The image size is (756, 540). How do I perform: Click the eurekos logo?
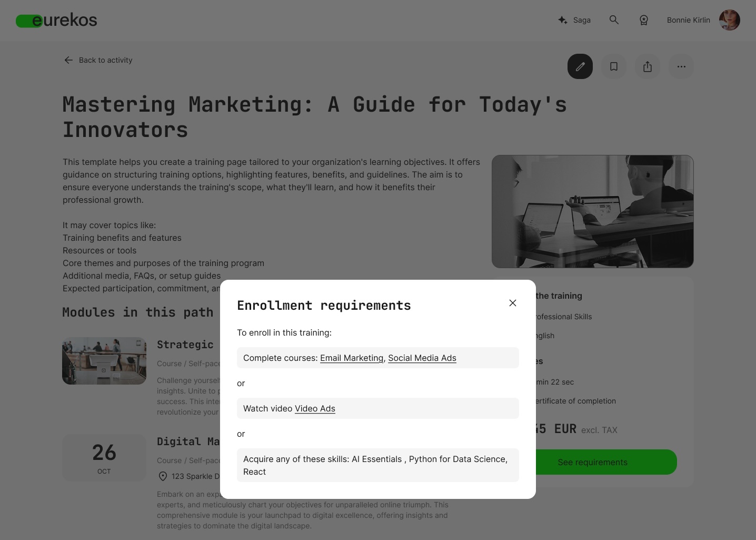56,20
